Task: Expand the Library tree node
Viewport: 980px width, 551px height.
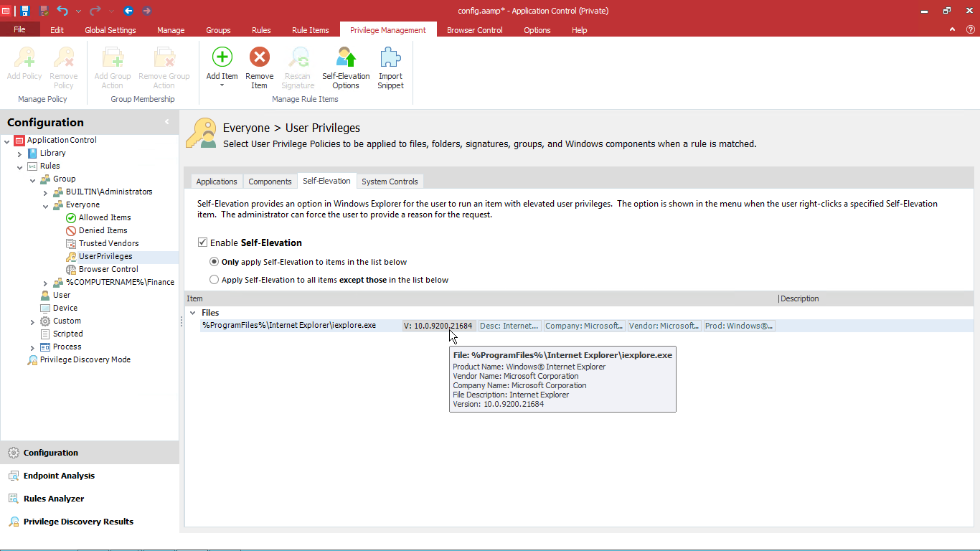Action: point(20,154)
